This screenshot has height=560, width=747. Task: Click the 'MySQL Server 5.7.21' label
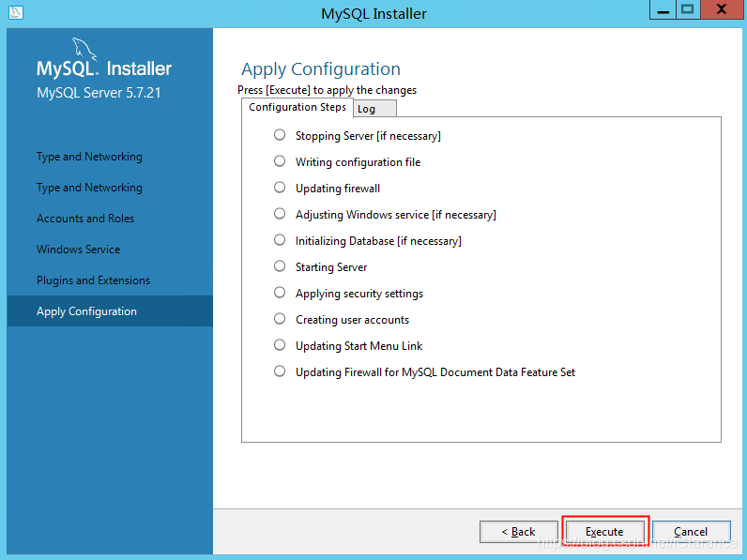pyautogui.click(x=99, y=92)
